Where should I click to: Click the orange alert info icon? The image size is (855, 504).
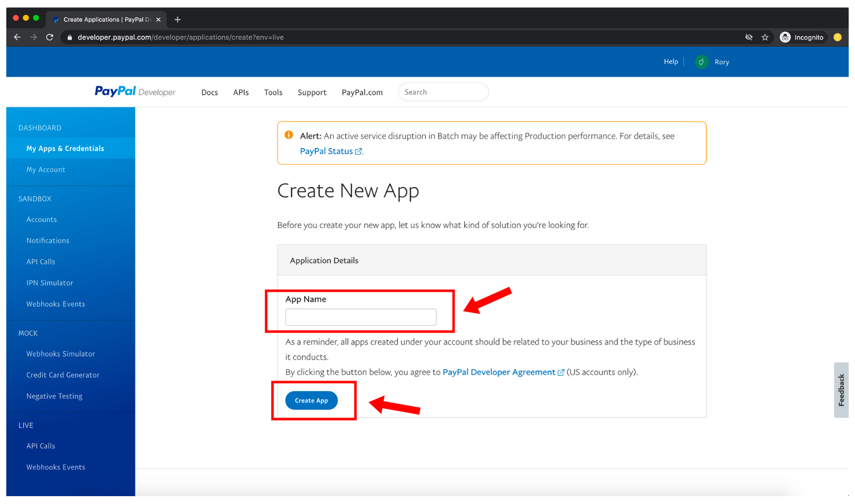(288, 135)
